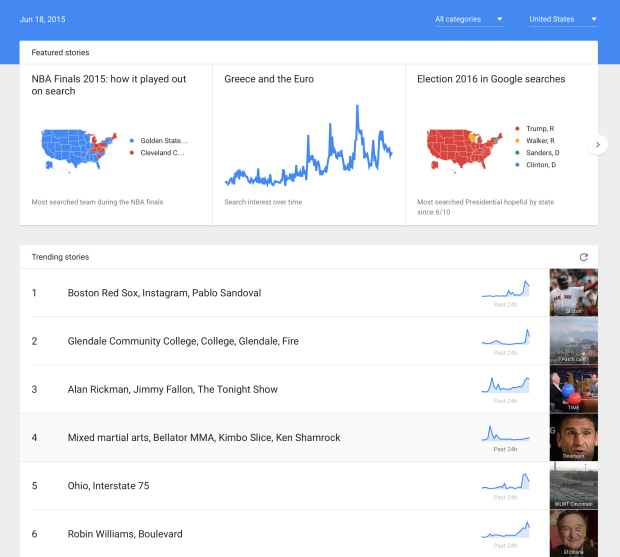Click the Red Sox story thumbnail
Screen dimensions: 620x557
[574, 293]
